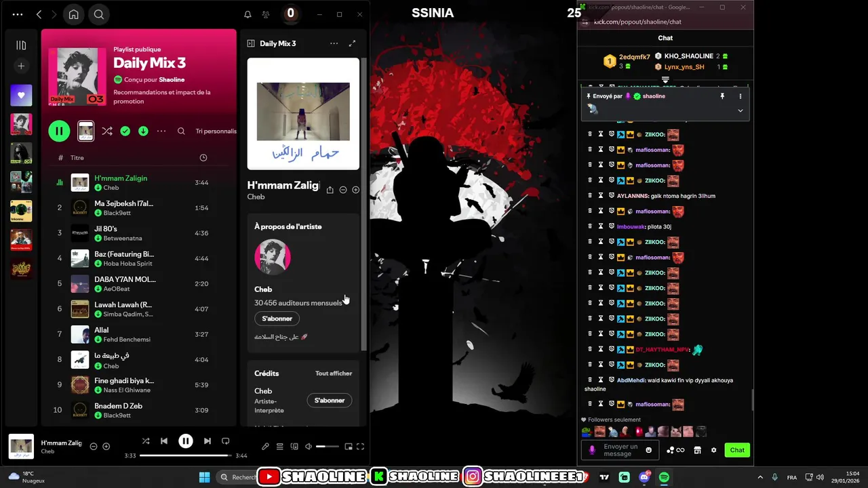Image resolution: width=868 pixels, height=488 pixels.
Task: Toggle shuffle in playlist header
Action: pyautogui.click(x=107, y=131)
